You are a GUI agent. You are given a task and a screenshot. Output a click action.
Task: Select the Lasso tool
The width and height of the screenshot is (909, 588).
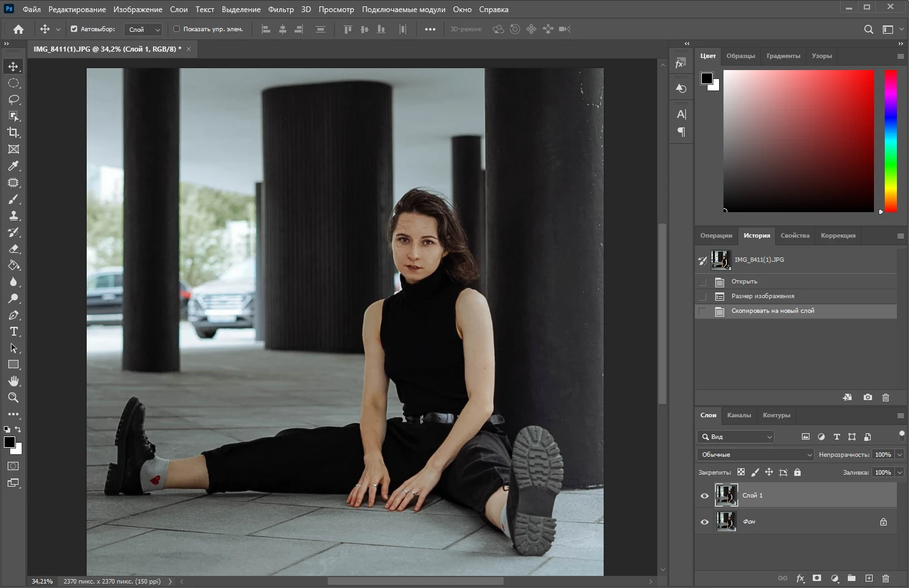click(x=13, y=99)
